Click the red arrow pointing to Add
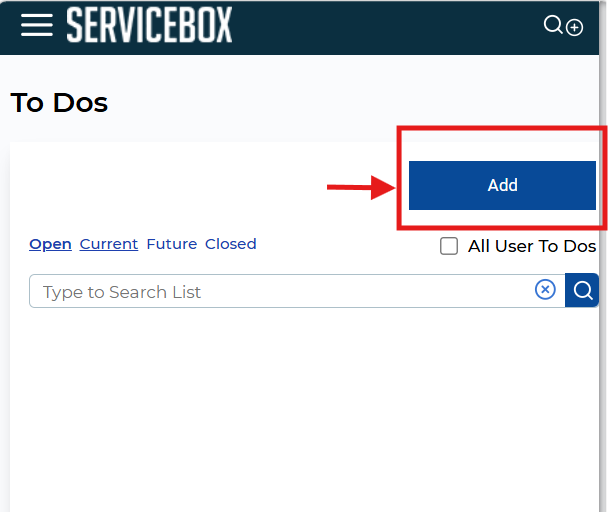608x512 pixels. point(362,186)
